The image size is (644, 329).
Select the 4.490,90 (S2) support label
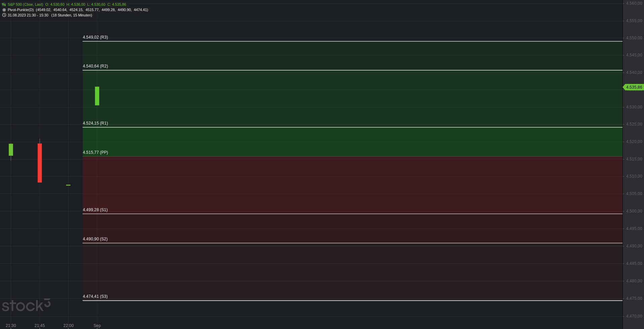click(x=95, y=239)
